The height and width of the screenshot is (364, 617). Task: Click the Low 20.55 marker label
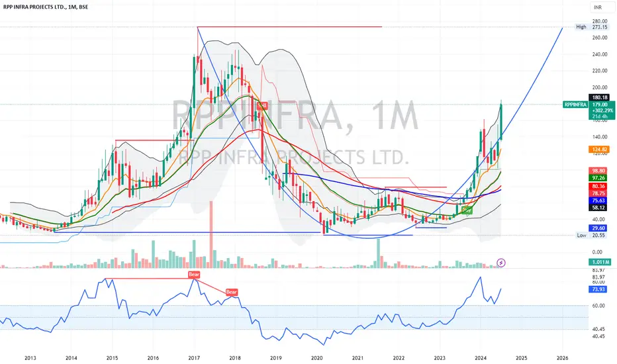click(x=592, y=236)
